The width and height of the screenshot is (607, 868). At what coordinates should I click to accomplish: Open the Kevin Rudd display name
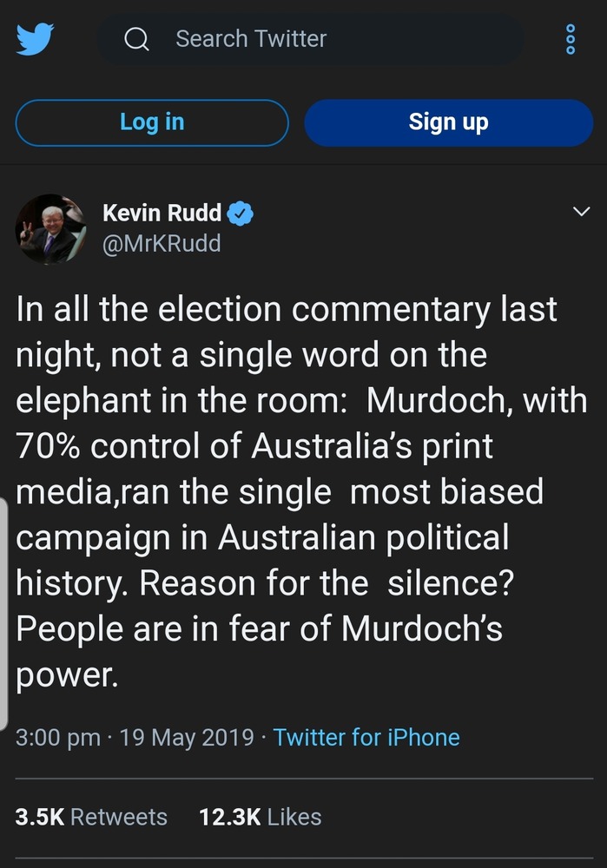click(x=162, y=213)
